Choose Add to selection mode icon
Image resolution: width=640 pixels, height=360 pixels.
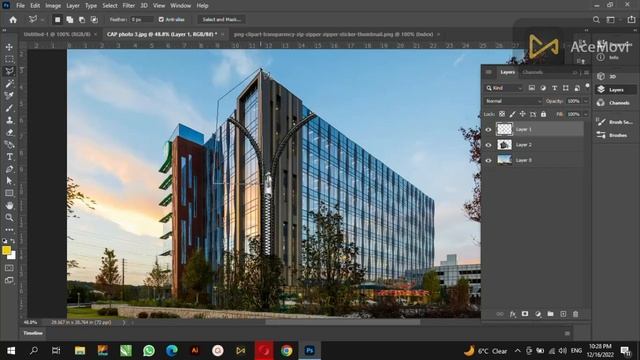click(x=70, y=20)
